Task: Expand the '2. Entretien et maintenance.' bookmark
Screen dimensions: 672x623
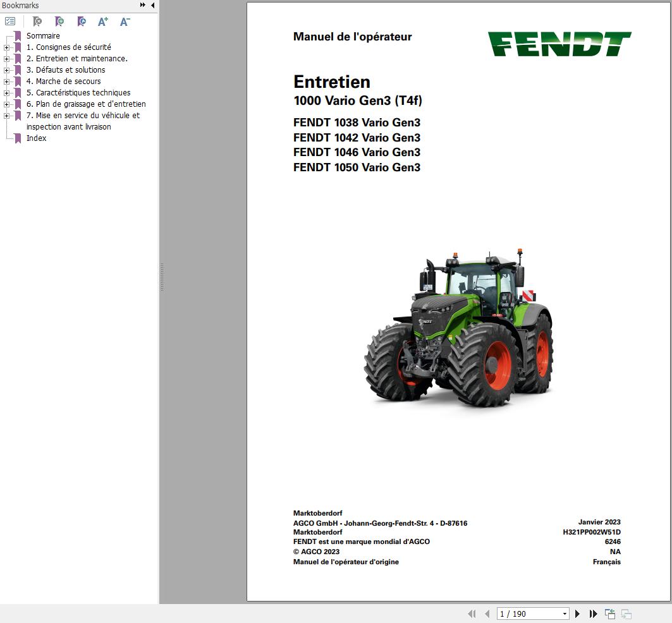Action: click(6, 59)
